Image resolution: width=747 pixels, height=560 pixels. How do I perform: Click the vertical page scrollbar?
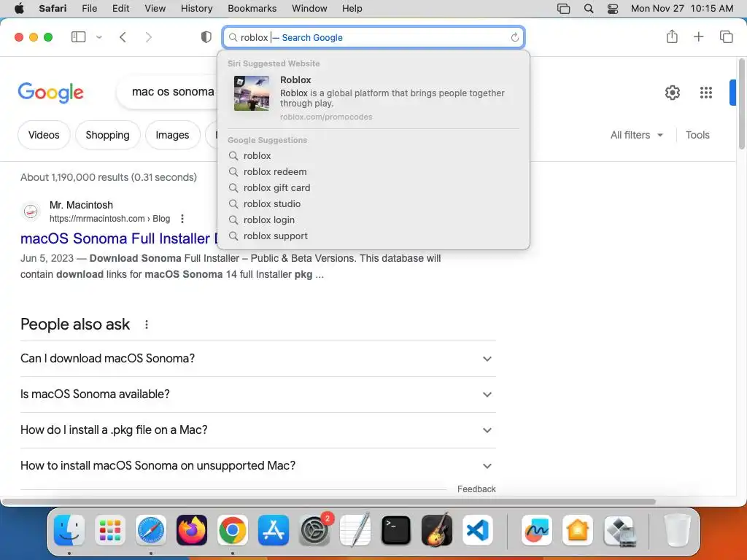click(x=741, y=104)
